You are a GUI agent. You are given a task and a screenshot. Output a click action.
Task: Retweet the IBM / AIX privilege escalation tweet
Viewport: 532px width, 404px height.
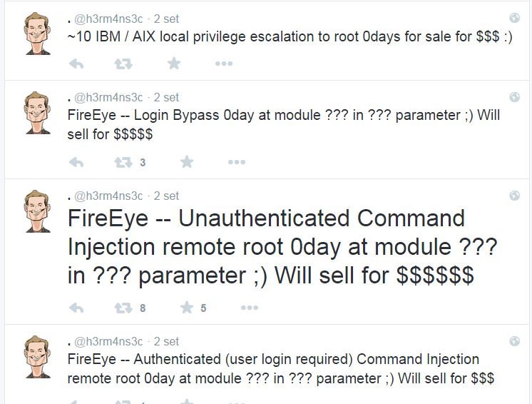tap(123, 64)
